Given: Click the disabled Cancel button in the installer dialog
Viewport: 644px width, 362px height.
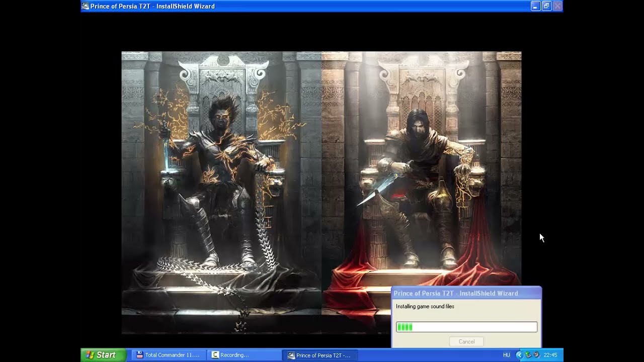Looking at the screenshot, I should click(x=466, y=341).
